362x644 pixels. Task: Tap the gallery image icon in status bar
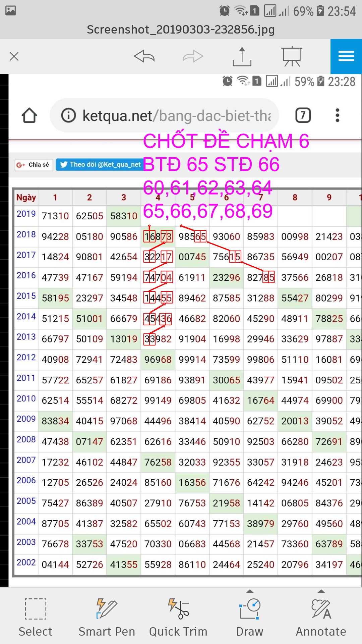pyautogui.click(x=11, y=11)
